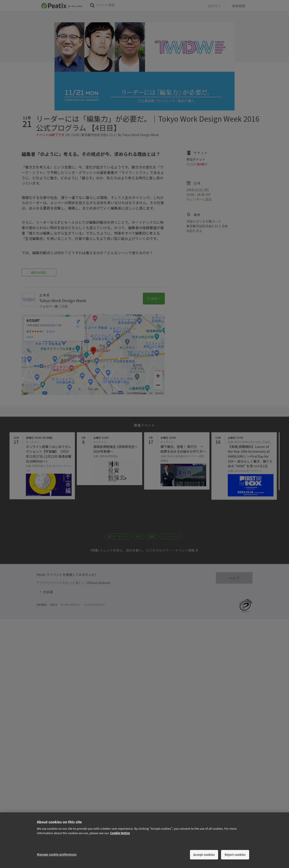
Task: Click the 青山学院大 school marker
Action: (x=127, y=342)
